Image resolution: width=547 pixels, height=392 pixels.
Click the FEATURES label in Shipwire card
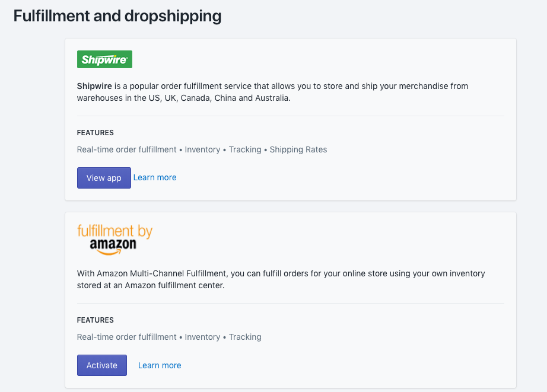click(95, 133)
